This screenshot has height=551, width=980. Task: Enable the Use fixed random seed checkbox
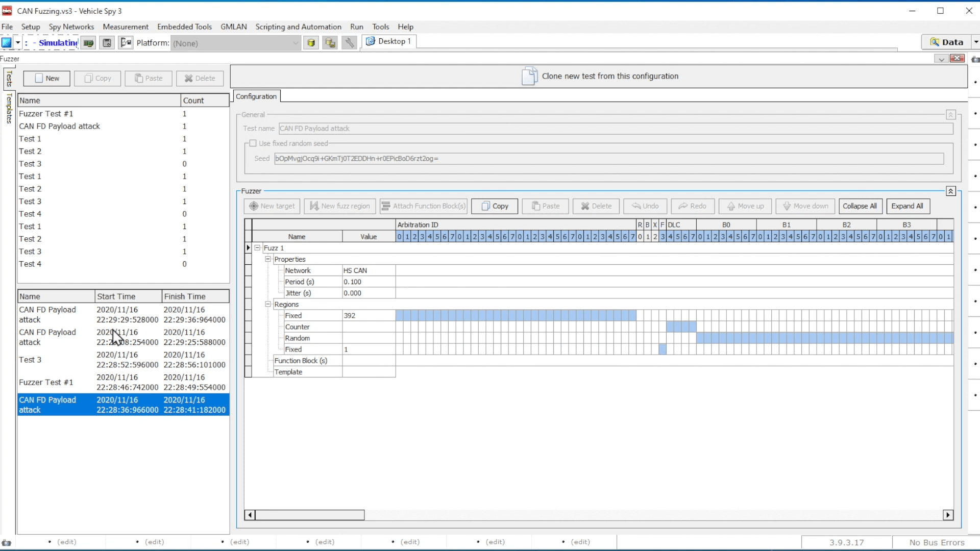253,143
